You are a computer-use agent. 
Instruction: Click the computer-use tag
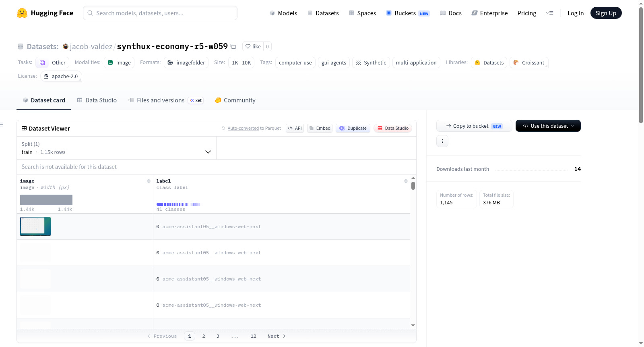[295, 62]
